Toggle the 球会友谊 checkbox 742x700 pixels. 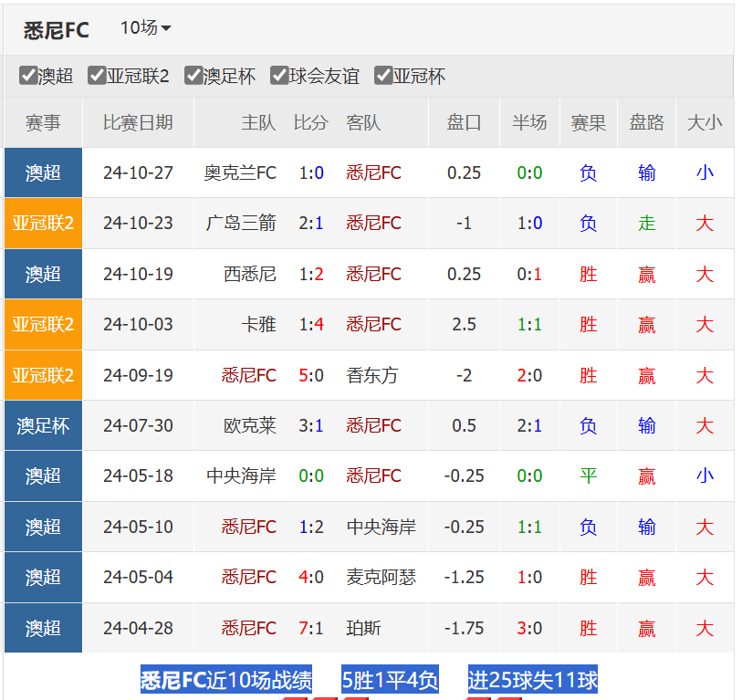pyautogui.click(x=279, y=75)
